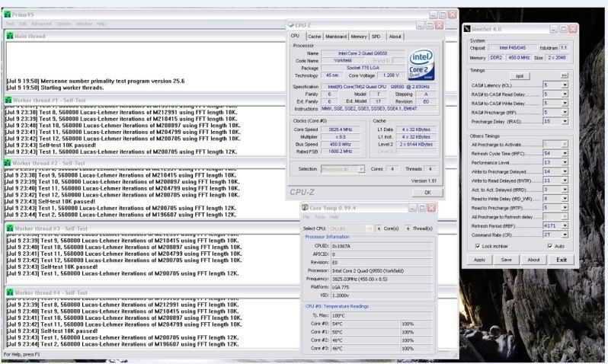Click 'Starting worker threads.' log line
608x364 pixels.
coord(72,88)
